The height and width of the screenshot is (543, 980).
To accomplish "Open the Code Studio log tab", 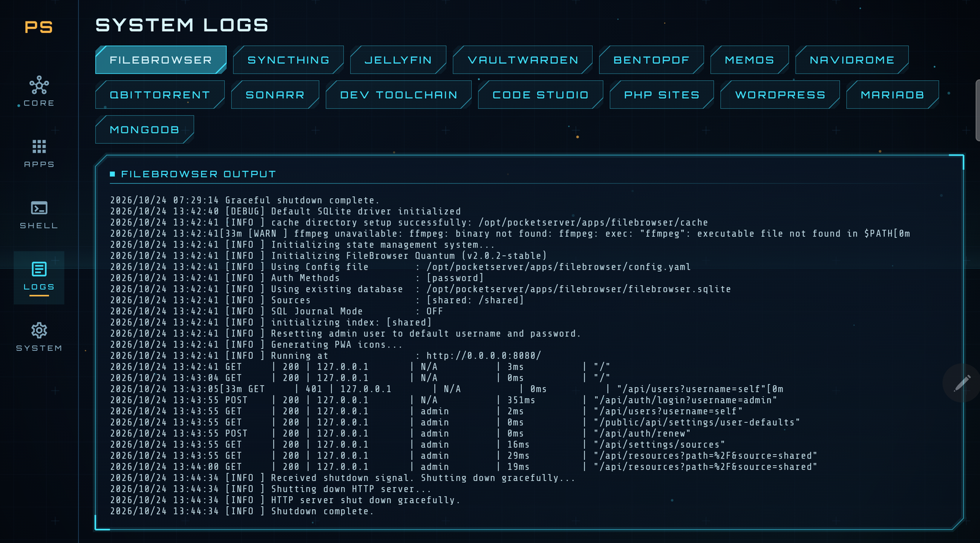I will pyautogui.click(x=541, y=95).
